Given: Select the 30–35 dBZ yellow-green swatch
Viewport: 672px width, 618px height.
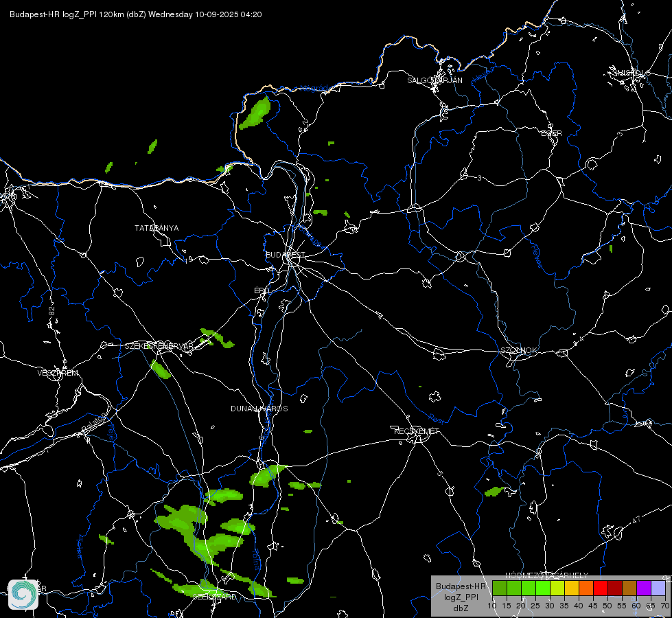Looking at the screenshot, I should [x=557, y=588].
